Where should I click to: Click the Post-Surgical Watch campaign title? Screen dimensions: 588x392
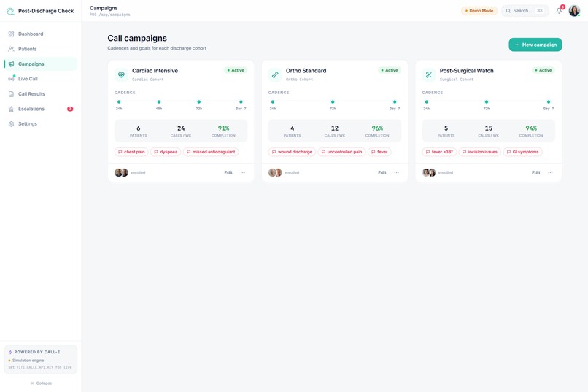pyautogui.click(x=466, y=71)
